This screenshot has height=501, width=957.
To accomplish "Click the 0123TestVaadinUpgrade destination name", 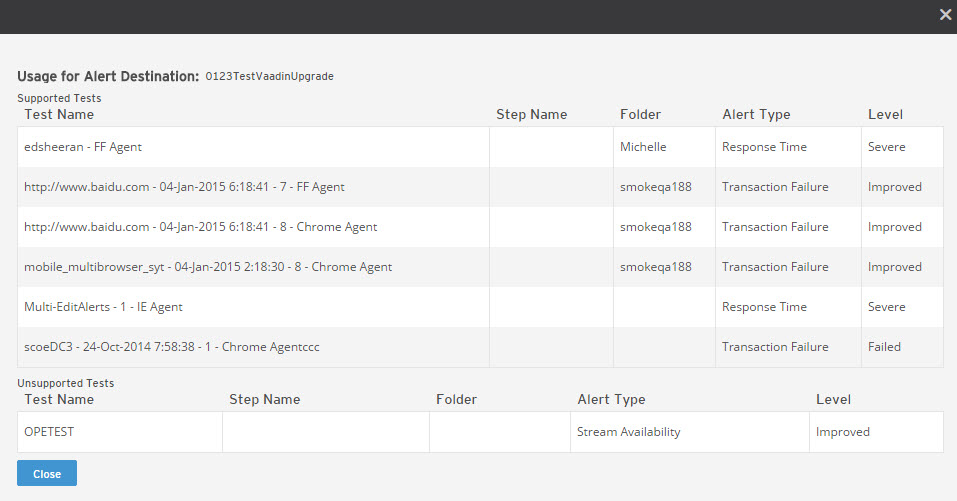I will pyautogui.click(x=269, y=76).
